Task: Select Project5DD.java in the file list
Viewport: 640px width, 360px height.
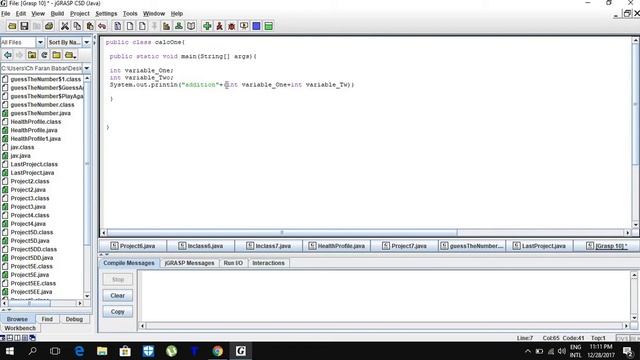Action: 32,258
